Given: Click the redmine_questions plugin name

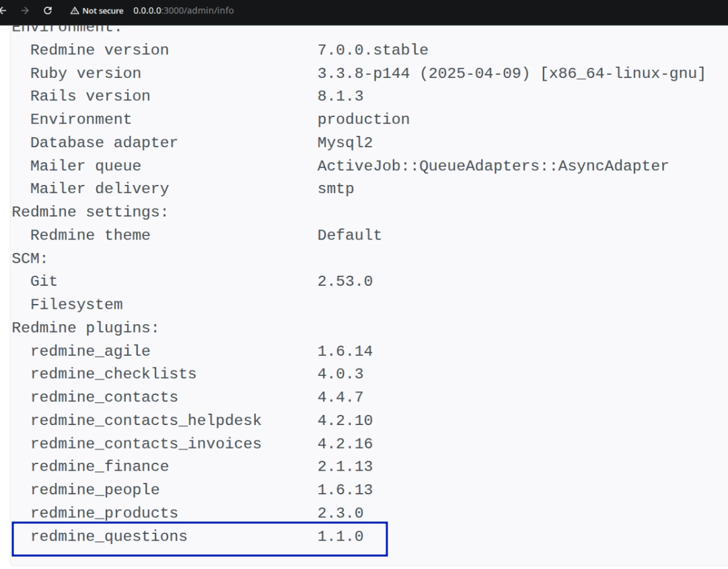Looking at the screenshot, I should click(x=108, y=535).
